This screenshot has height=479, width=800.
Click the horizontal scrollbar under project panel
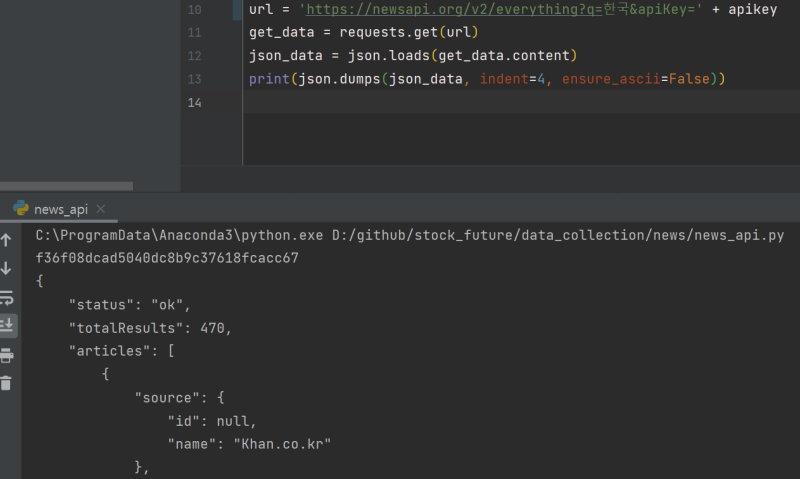pos(66,186)
